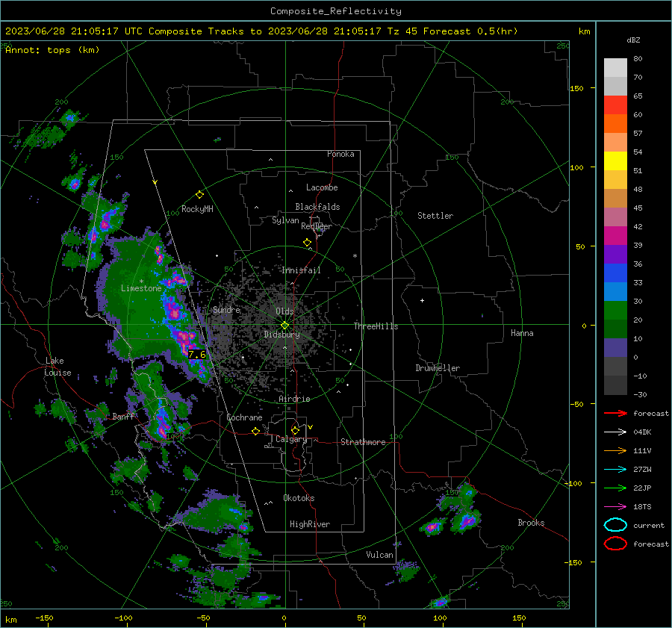This screenshot has width=672, height=628.
Task: Click the '04DK' legend text
Action: [x=642, y=432]
